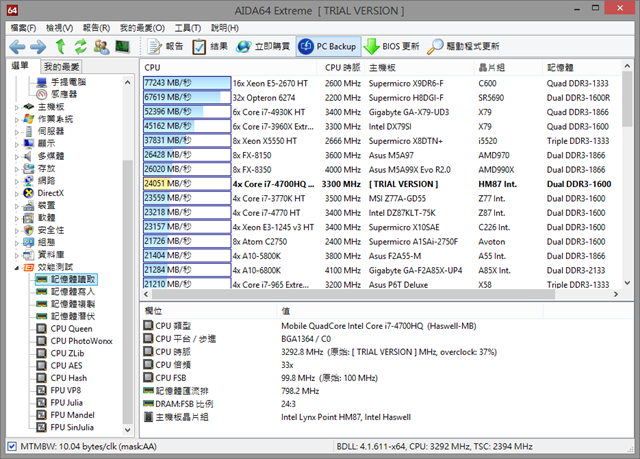
Task: Click the 24051 MB/秒 highlighted bar
Action: click(x=187, y=184)
